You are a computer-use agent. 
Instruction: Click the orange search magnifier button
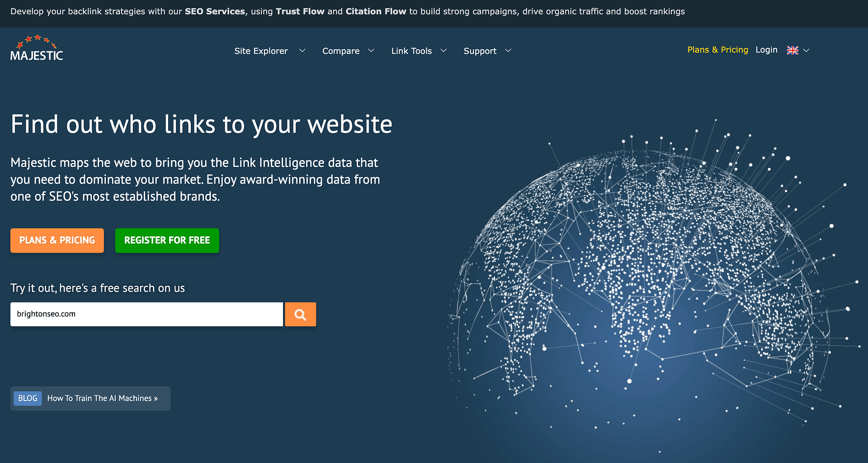(x=300, y=314)
